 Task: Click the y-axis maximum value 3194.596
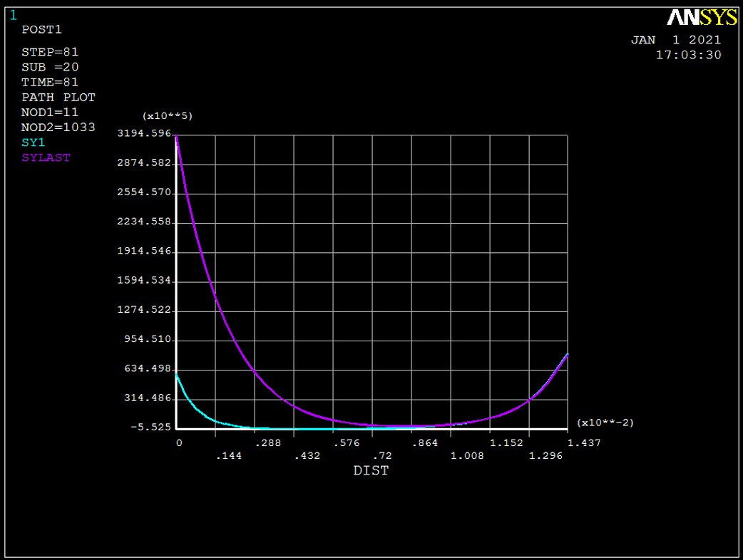pyautogui.click(x=145, y=134)
